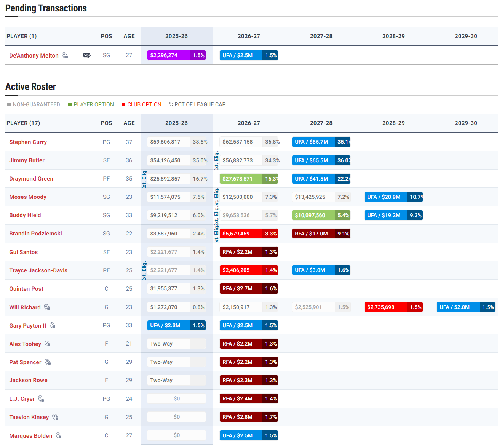Select the 2026-27 column header in Active Roster

click(x=249, y=123)
